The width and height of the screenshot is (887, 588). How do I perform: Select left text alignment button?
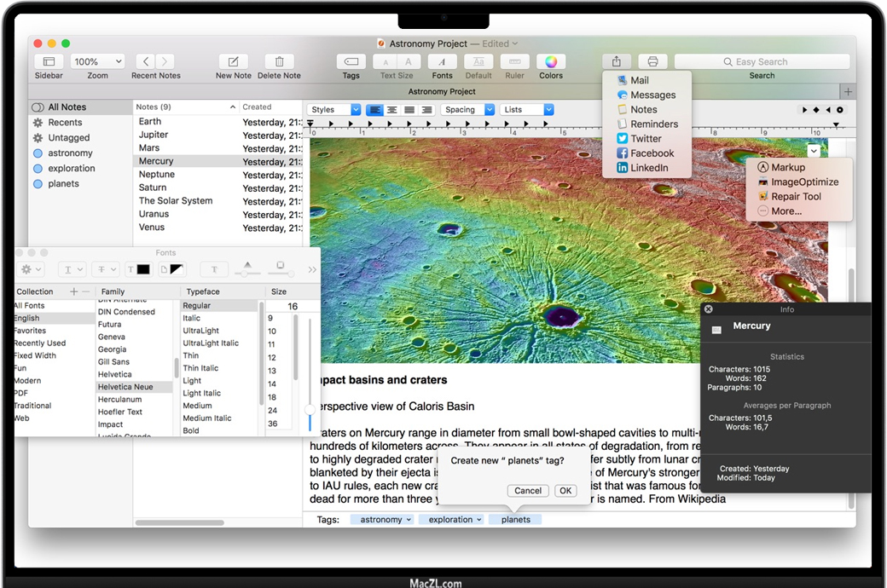pyautogui.click(x=374, y=110)
